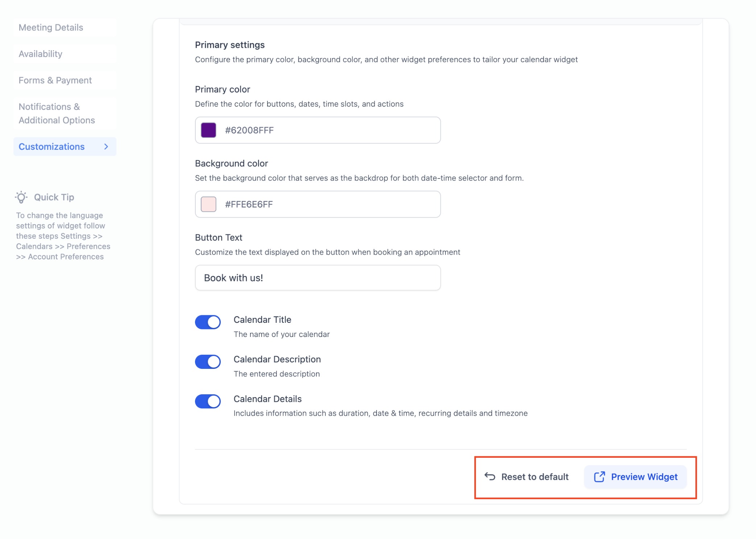
Task: Click the Calendar Details label text
Action: tap(267, 399)
